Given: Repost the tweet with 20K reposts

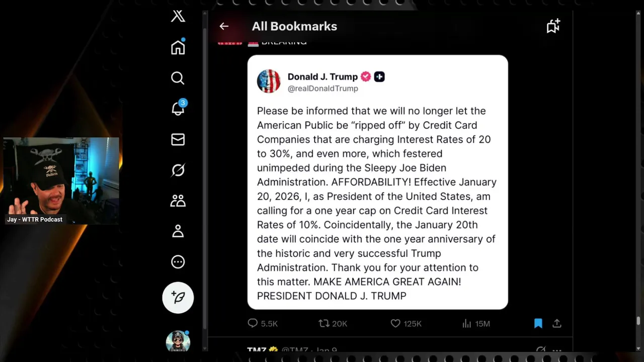Looking at the screenshot, I should pos(333,323).
